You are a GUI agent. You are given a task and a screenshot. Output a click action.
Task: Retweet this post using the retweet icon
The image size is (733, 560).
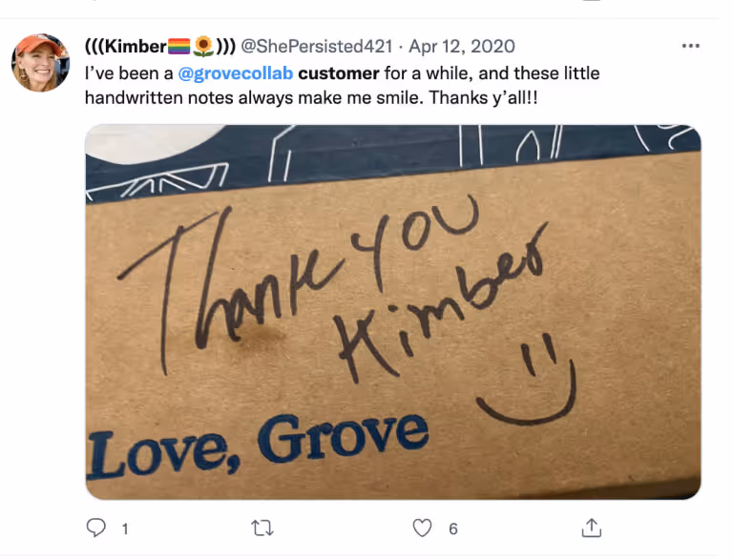[x=262, y=529]
